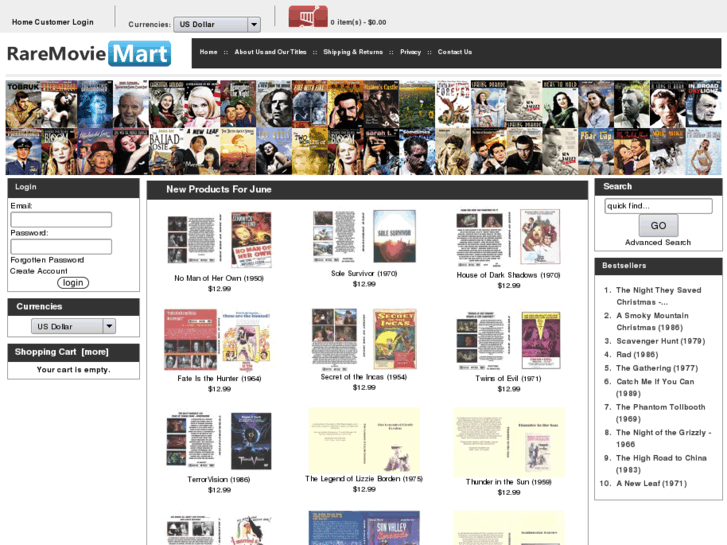Screen dimensions: 727x545
Task: Click Secret of the Incas (1954) title
Action: [x=364, y=377]
